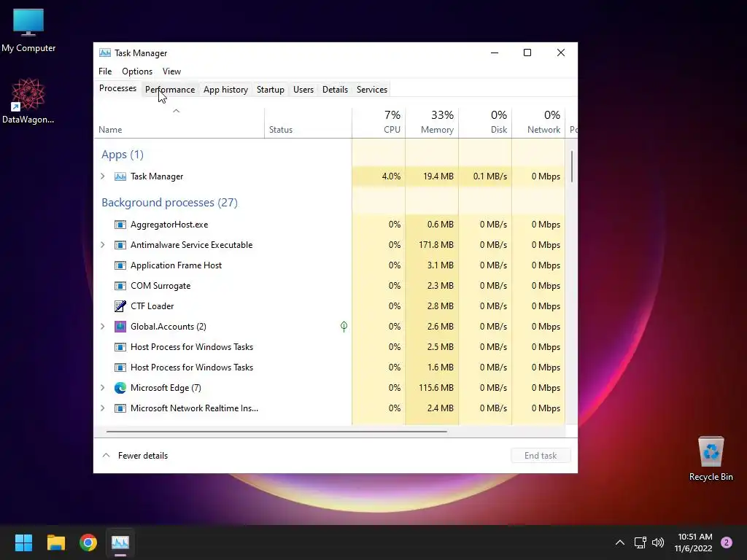Sort processes by Network column

pyautogui.click(x=539, y=122)
